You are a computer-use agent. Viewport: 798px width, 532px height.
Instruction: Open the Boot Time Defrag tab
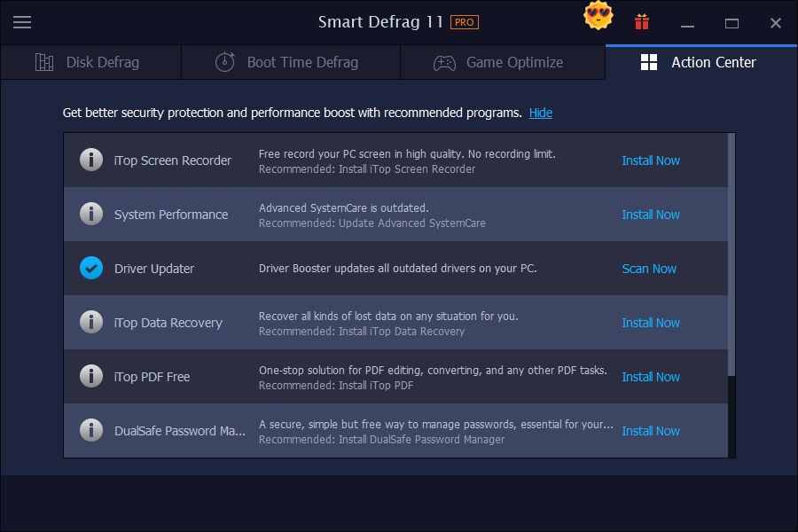(290, 62)
